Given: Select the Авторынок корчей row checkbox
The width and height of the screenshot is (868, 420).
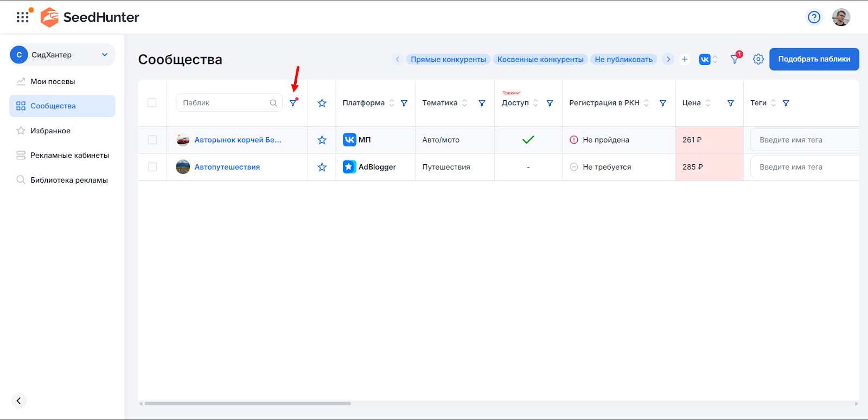Looking at the screenshot, I should click(152, 140).
